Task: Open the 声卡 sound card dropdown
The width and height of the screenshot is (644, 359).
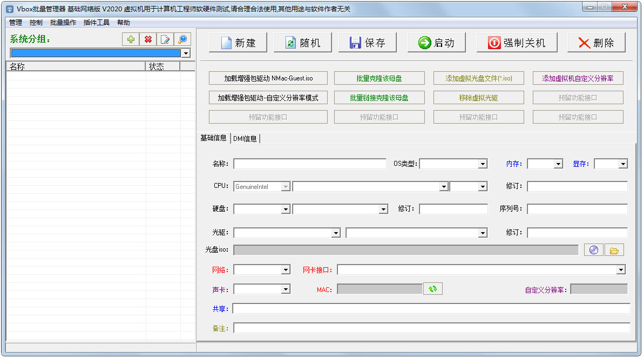Action: pos(286,289)
